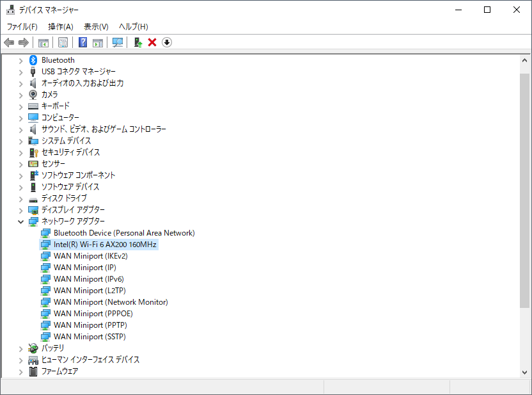Toggle the console tree pane icon

[43, 42]
